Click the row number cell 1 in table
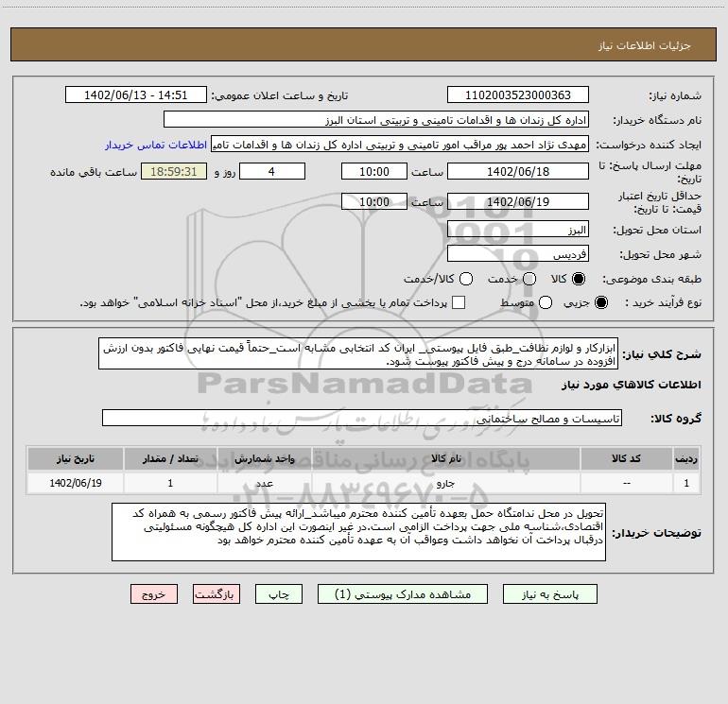 [686, 483]
